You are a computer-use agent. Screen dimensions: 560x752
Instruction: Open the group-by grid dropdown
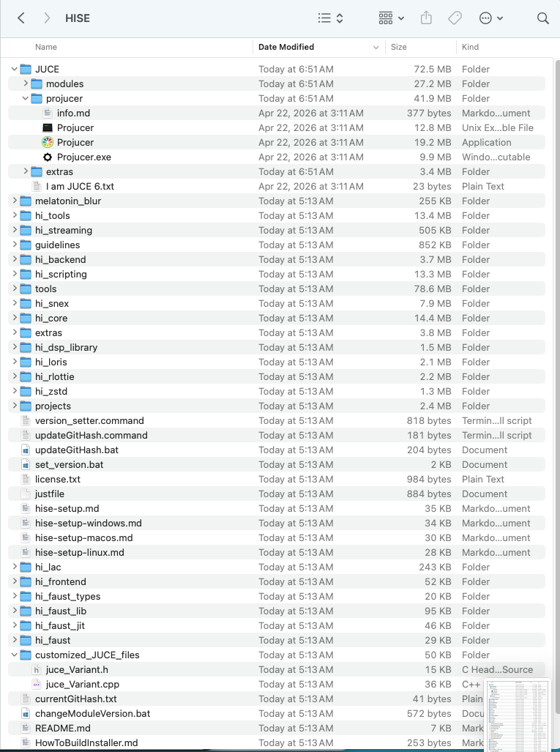point(391,18)
